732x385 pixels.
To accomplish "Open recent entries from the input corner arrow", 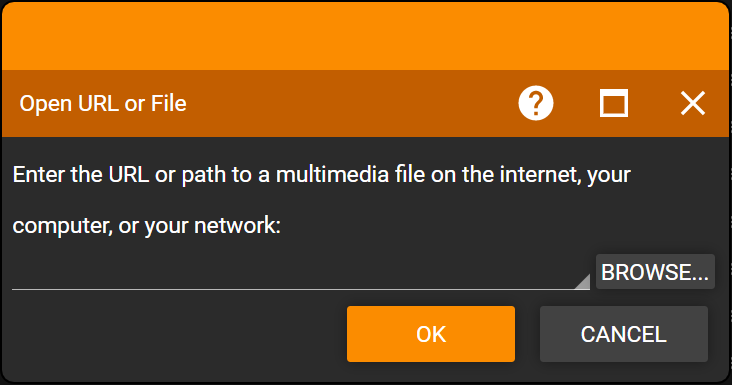I will tap(584, 283).
